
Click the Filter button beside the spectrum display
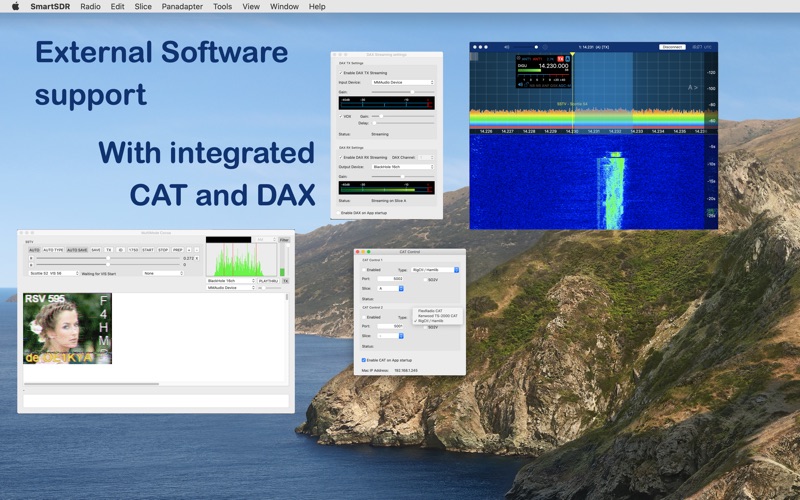click(x=284, y=240)
